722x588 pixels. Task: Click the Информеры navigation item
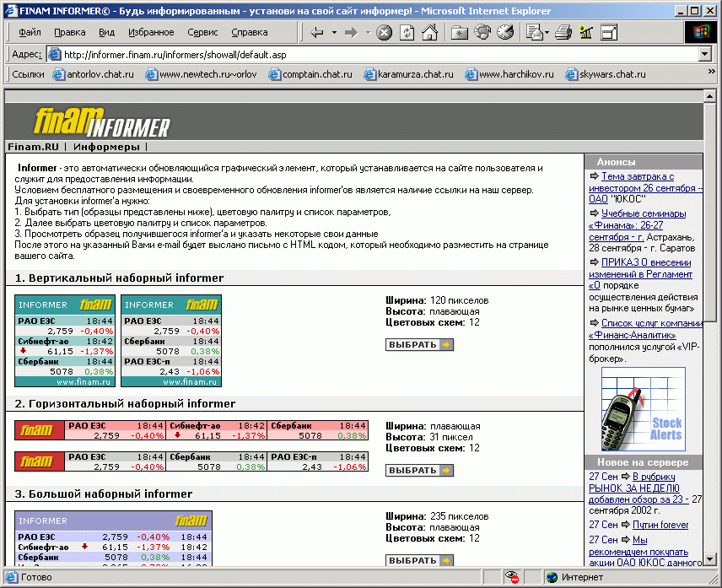(x=106, y=147)
